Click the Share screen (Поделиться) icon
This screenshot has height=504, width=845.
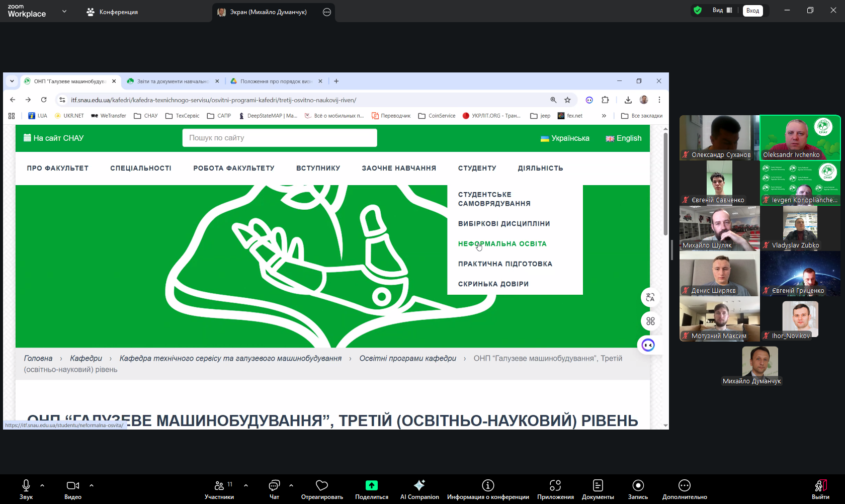pos(371,485)
